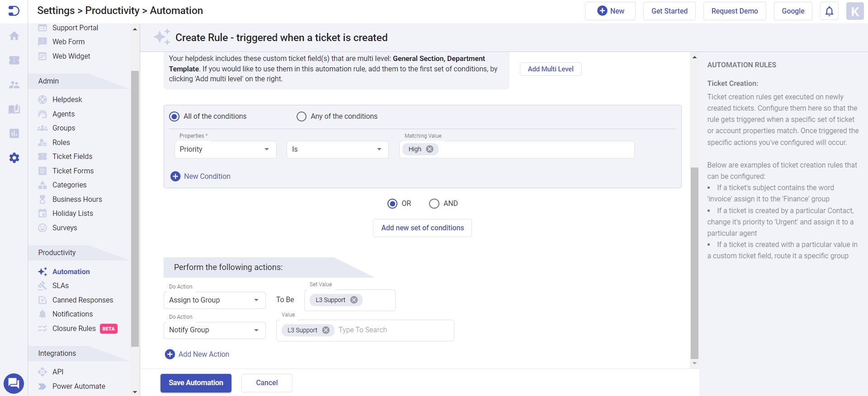Remove the High priority tag

point(429,149)
